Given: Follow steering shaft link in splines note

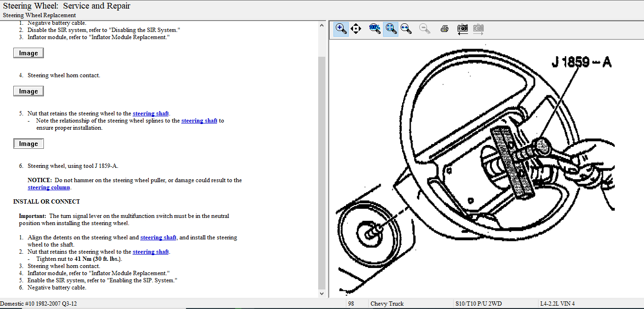Looking at the screenshot, I should [x=199, y=121].
